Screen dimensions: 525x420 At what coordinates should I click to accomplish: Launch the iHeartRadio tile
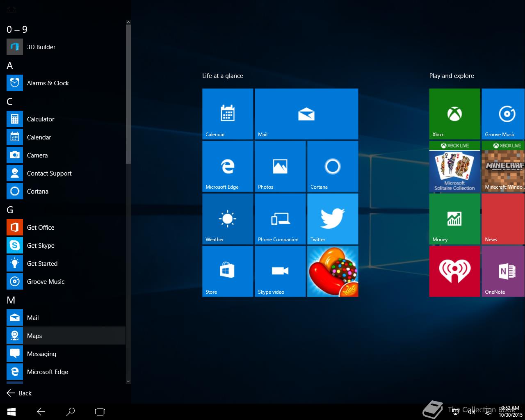click(x=454, y=272)
